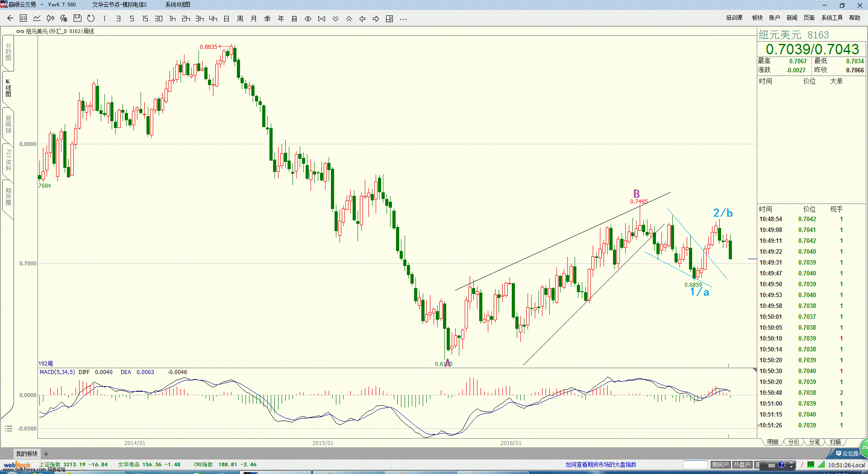Select the monthly (月) period
This screenshot has height=474, width=868.
click(x=254, y=19)
